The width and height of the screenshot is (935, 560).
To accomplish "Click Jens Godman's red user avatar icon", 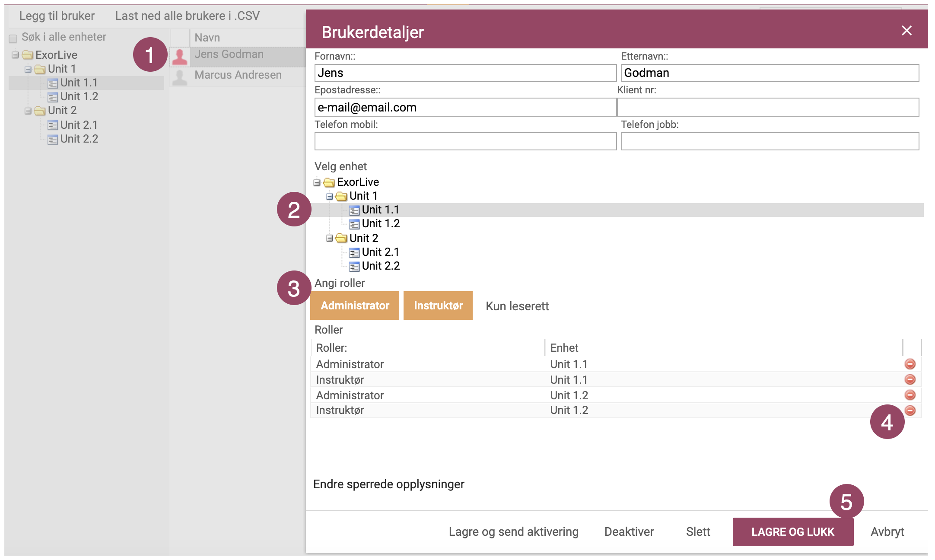I will click(x=180, y=56).
